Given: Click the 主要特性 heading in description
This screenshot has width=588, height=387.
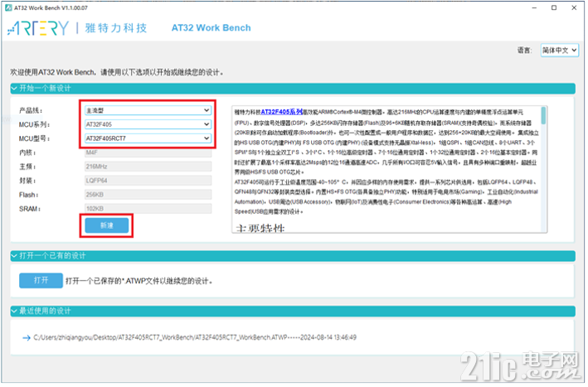Looking at the screenshot, I should (261, 229).
